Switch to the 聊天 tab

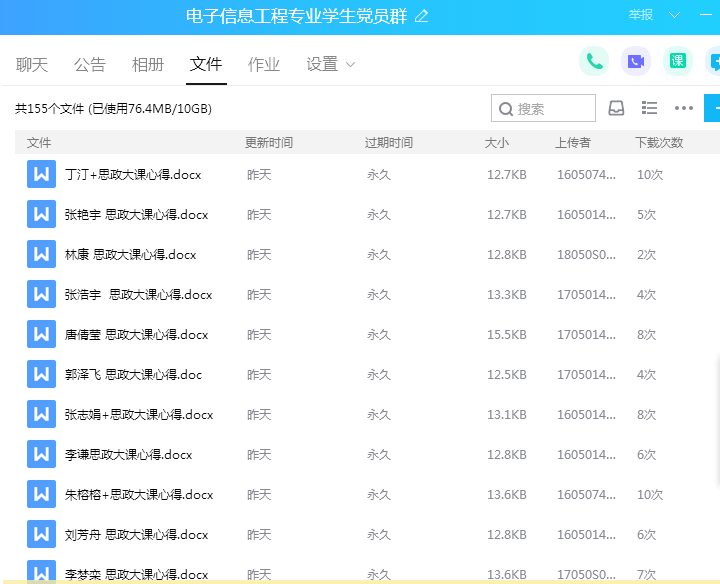(32, 65)
